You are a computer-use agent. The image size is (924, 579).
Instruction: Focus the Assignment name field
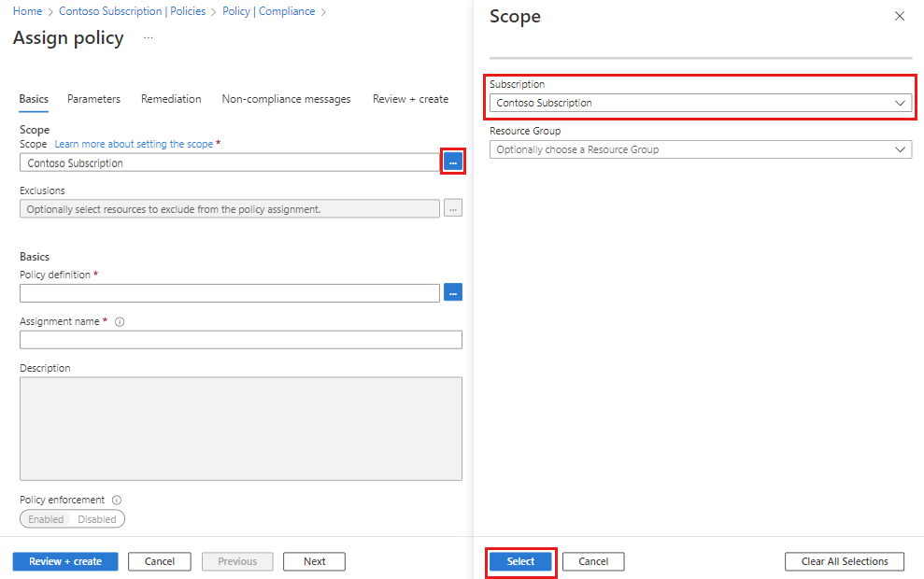(241, 339)
